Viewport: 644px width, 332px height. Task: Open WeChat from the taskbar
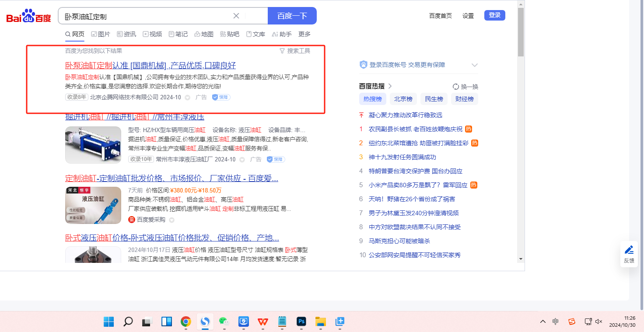(x=224, y=322)
